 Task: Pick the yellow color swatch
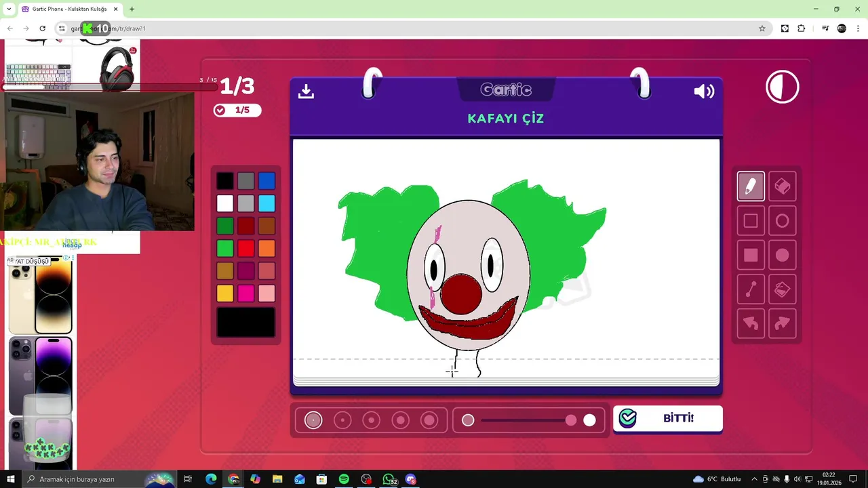click(x=225, y=293)
